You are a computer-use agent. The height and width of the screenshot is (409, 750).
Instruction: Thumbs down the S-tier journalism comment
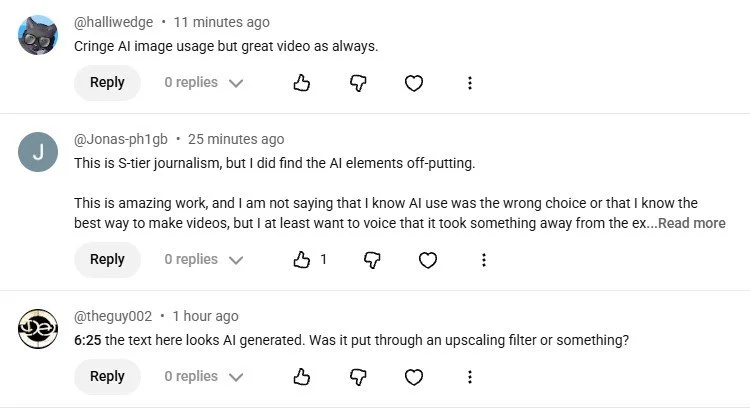click(x=372, y=260)
